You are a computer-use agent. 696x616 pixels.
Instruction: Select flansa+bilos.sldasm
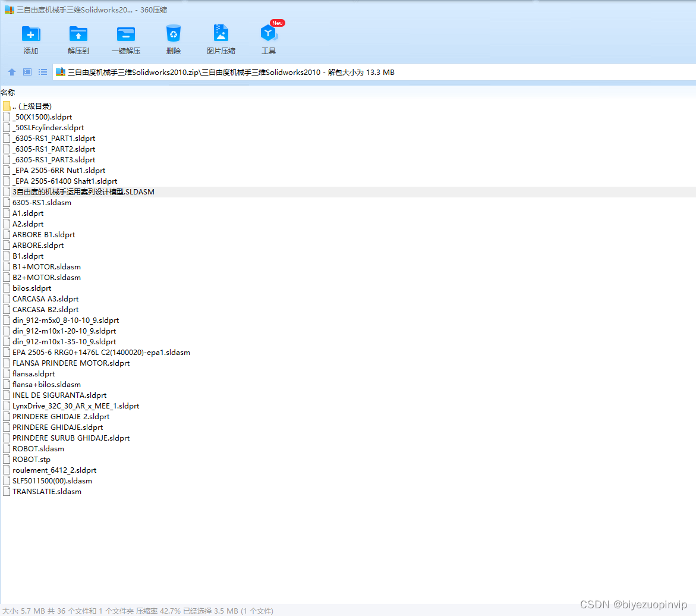46,385
